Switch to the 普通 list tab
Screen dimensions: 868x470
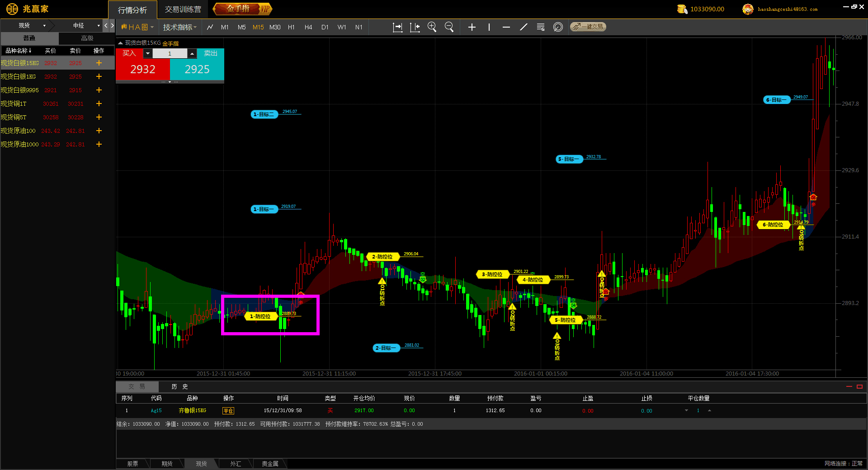(x=29, y=38)
